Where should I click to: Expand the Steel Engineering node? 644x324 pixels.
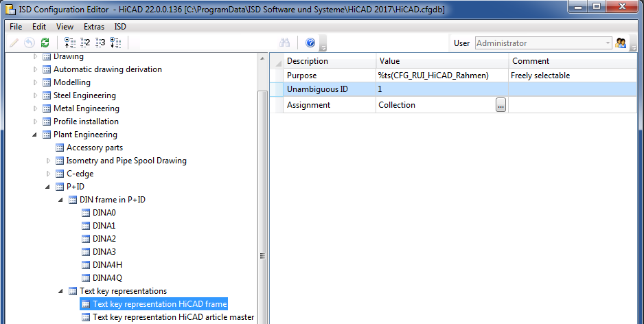pos(35,95)
